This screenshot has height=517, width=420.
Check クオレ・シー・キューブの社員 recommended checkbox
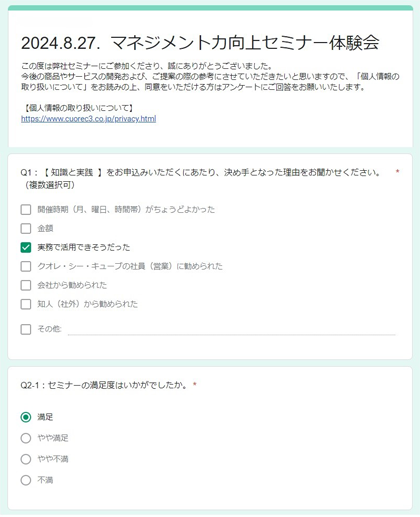[26, 266]
